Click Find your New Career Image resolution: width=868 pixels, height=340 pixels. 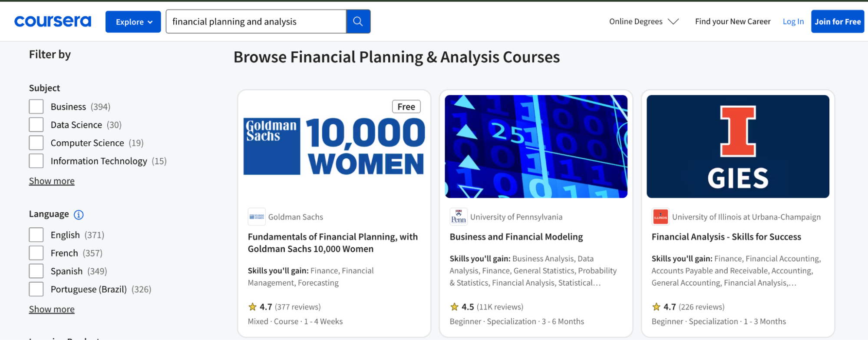(733, 21)
